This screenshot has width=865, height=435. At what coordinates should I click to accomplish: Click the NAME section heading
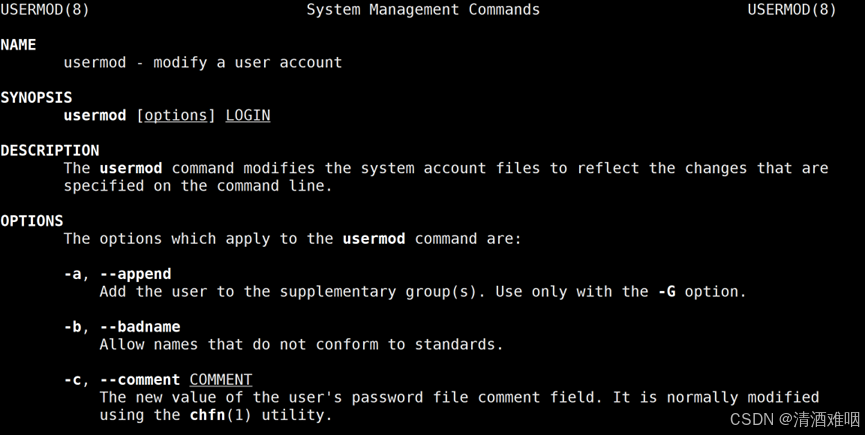point(18,45)
